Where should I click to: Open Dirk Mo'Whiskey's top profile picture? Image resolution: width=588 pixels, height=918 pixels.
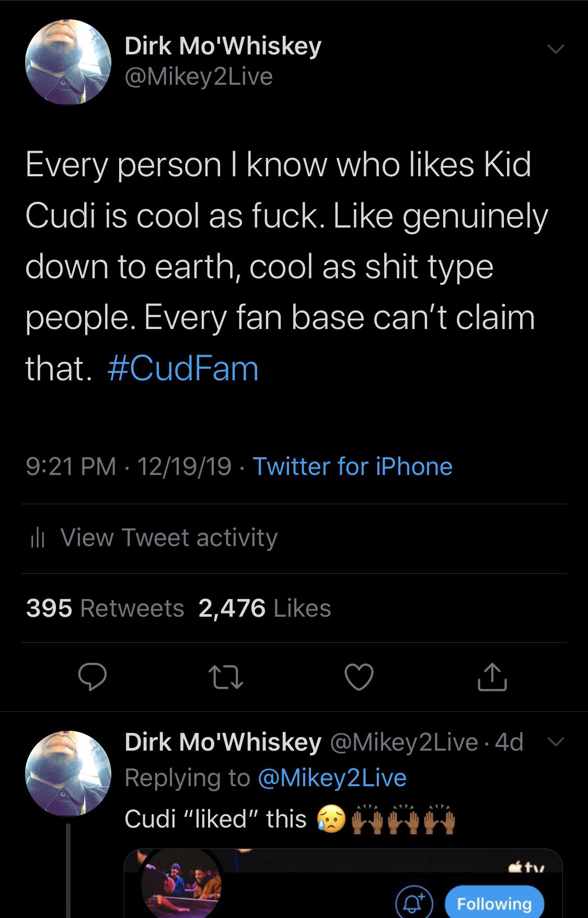68,62
